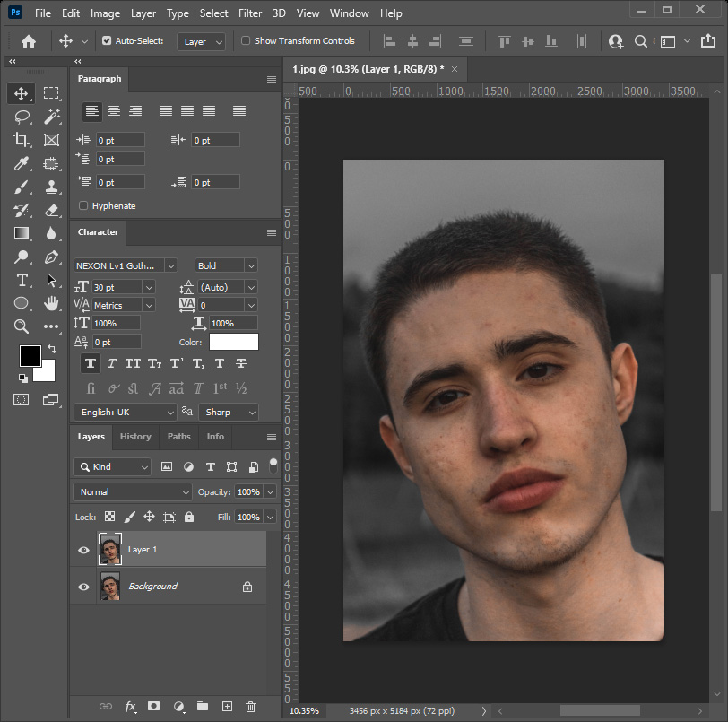Click the text Color swatch
728x722 pixels.
tap(233, 342)
